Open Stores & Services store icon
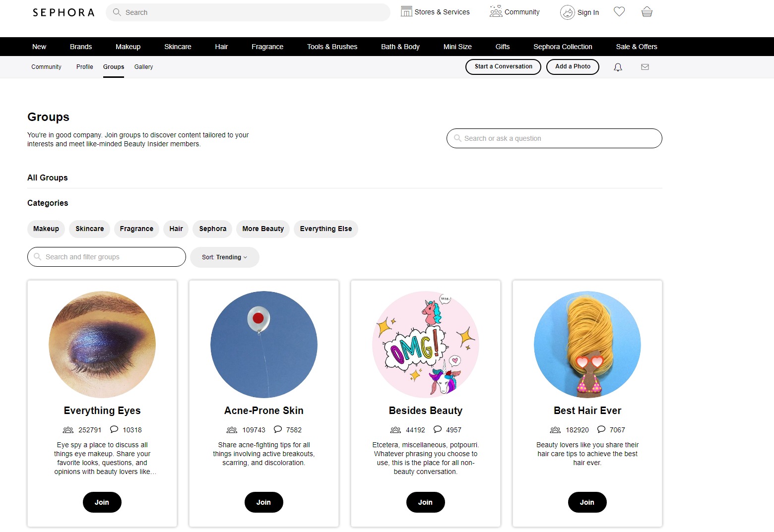 (x=406, y=11)
